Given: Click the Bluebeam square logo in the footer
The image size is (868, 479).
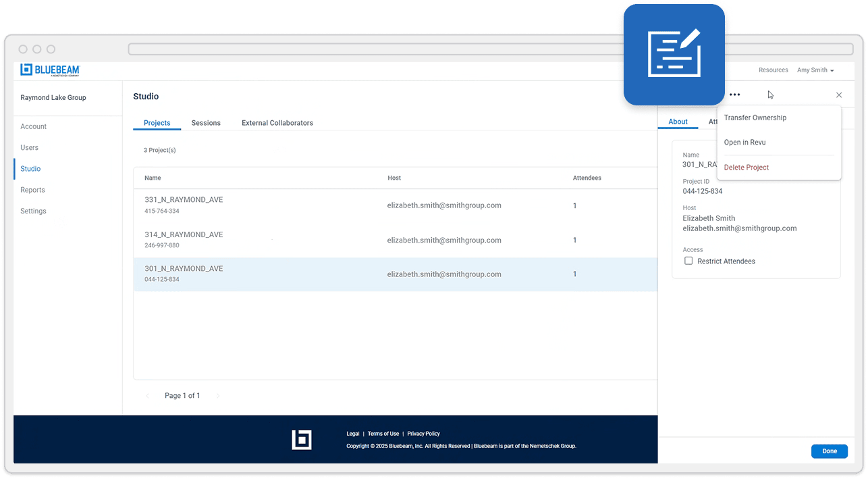Looking at the screenshot, I should pos(302,439).
